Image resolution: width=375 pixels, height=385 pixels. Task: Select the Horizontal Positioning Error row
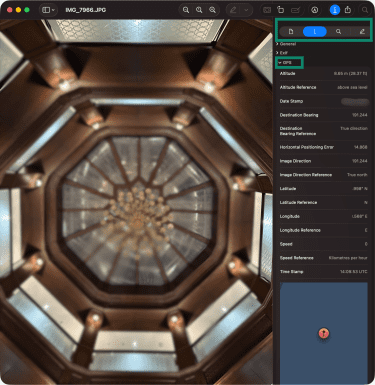pos(323,147)
